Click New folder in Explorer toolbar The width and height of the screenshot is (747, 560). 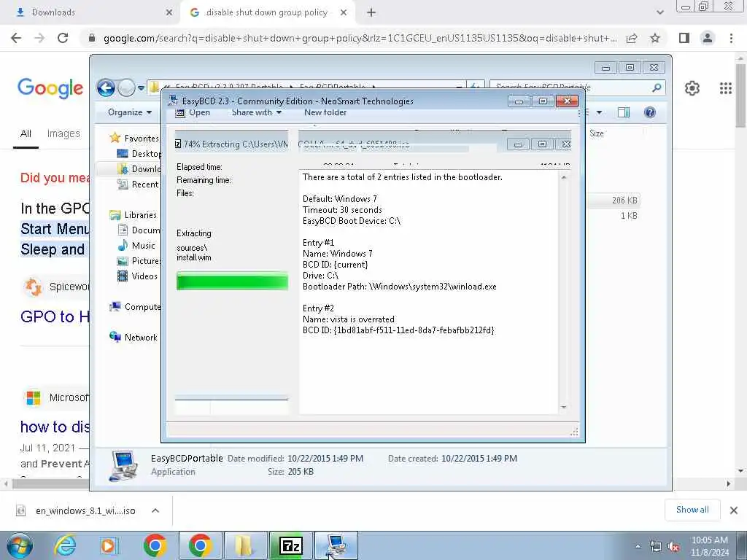click(325, 112)
